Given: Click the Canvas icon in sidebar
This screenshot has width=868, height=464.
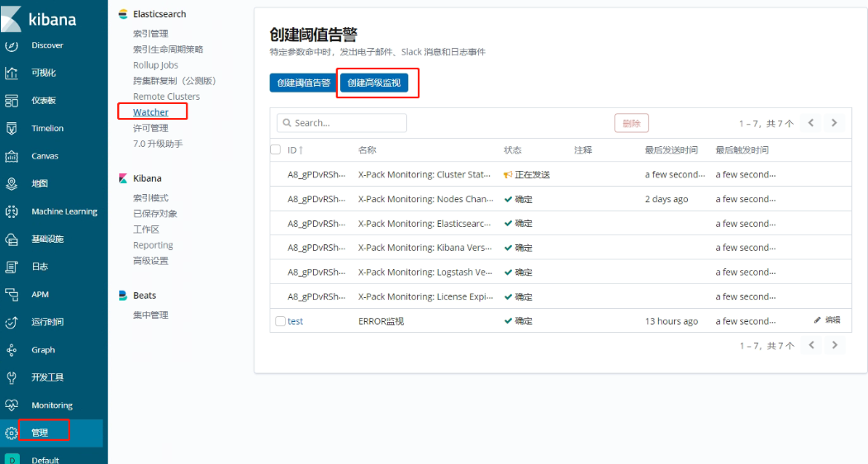Looking at the screenshot, I should 12,156.
